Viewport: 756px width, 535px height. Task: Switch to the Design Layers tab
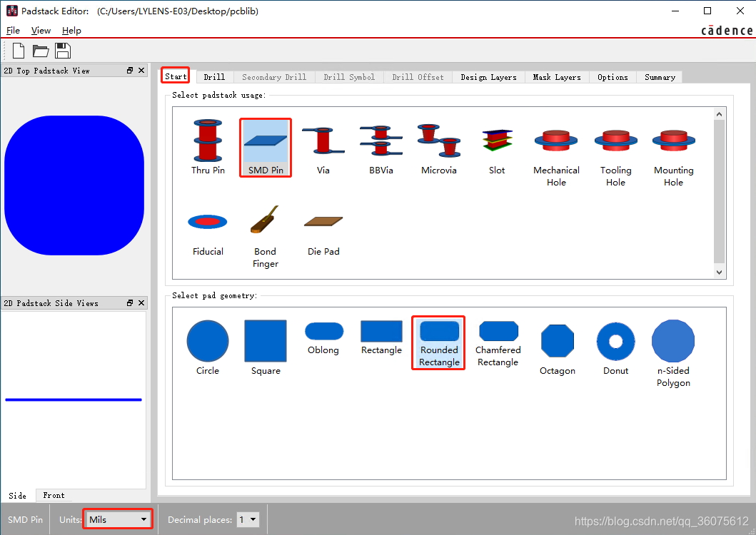(x=488, y=77)
